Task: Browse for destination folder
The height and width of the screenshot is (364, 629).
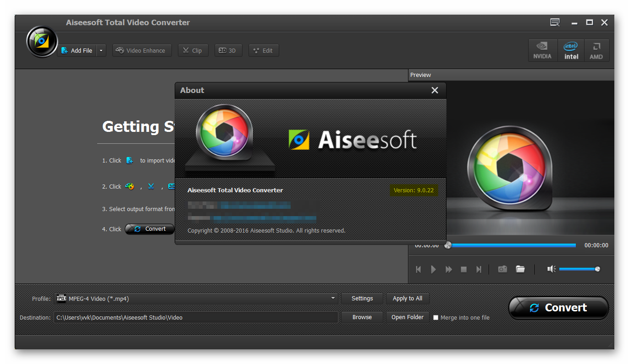Action: pos(362,317)
